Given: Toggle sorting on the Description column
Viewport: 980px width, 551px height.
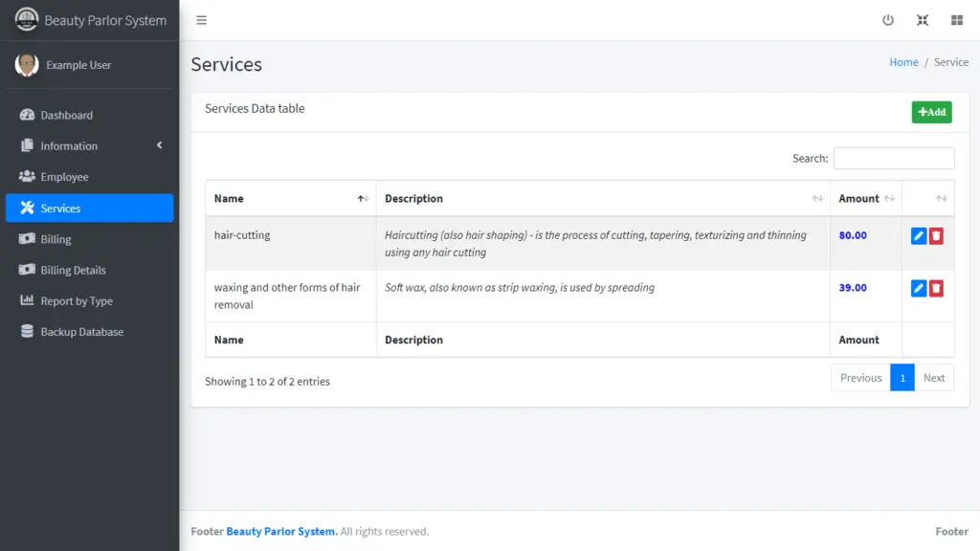Looking at the screenshot, I should tap(414, 198).
